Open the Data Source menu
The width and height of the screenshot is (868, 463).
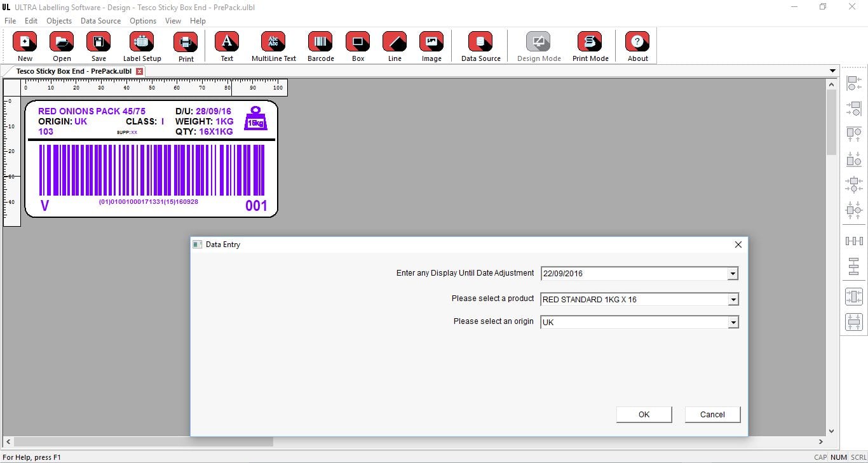100,21
